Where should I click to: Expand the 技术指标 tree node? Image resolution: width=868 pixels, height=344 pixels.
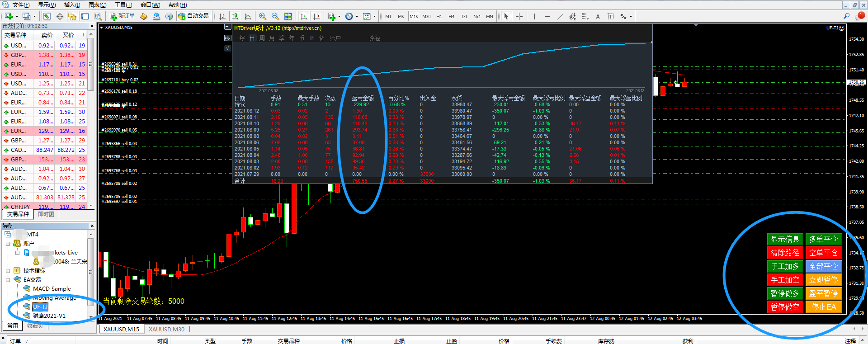click(x=8, y=271)
